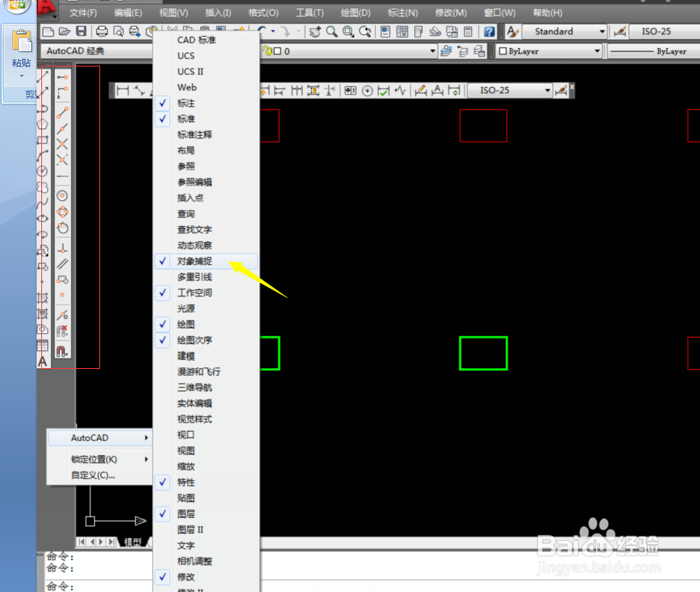
Task: Click the Plot printer icon
Action: tap(102, 31)
